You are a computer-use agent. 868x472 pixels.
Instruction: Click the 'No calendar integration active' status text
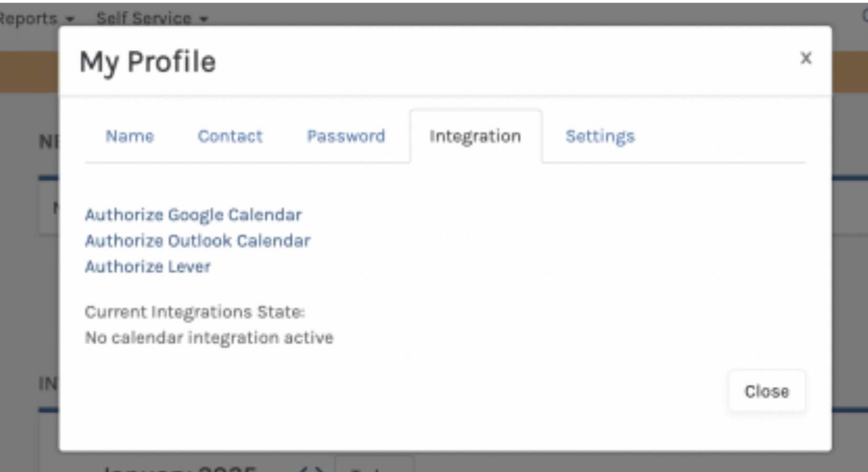pos(209,338)
